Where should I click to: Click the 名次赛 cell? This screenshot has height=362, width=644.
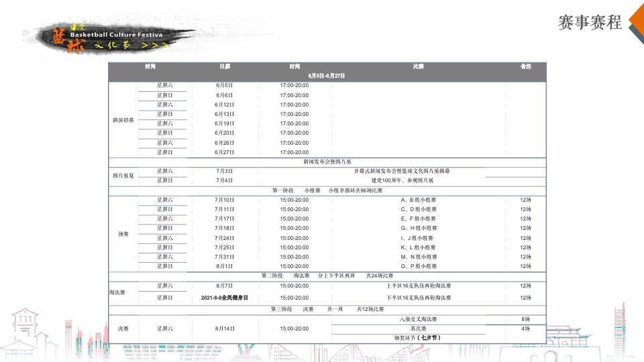419,328
